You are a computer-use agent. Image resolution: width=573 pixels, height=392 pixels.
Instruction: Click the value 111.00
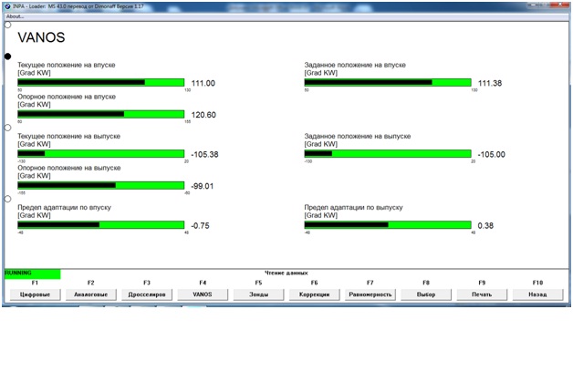tap(203, 83)
